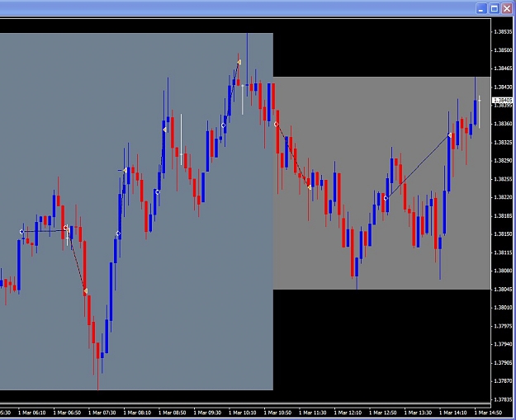
Task: Click price axis label 1.38255
Action: point(503,179)
